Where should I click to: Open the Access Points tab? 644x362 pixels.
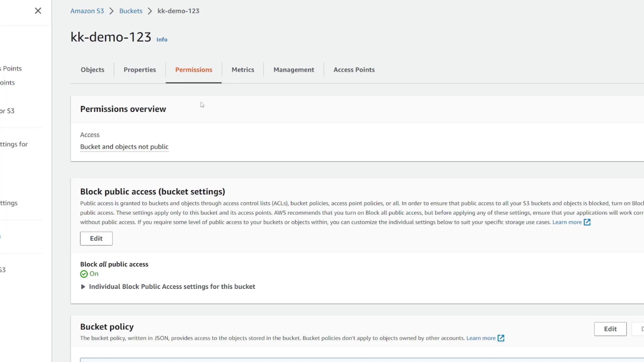tap(354, 70)
